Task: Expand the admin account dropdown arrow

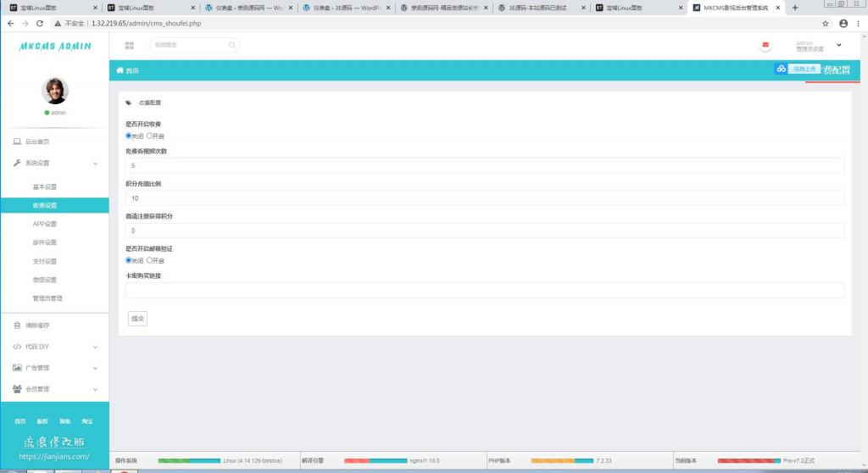Action: (839, 45)
